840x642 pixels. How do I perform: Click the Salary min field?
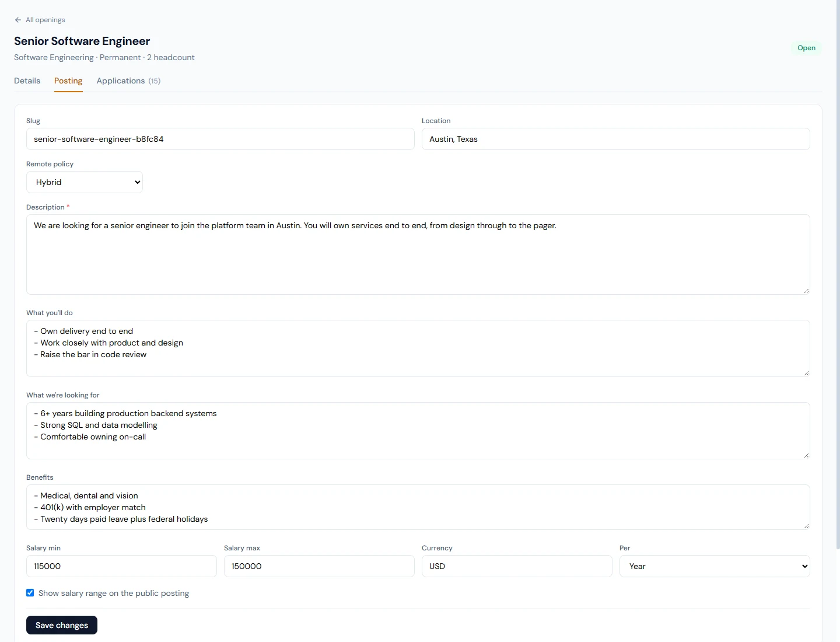click(121, 566)
